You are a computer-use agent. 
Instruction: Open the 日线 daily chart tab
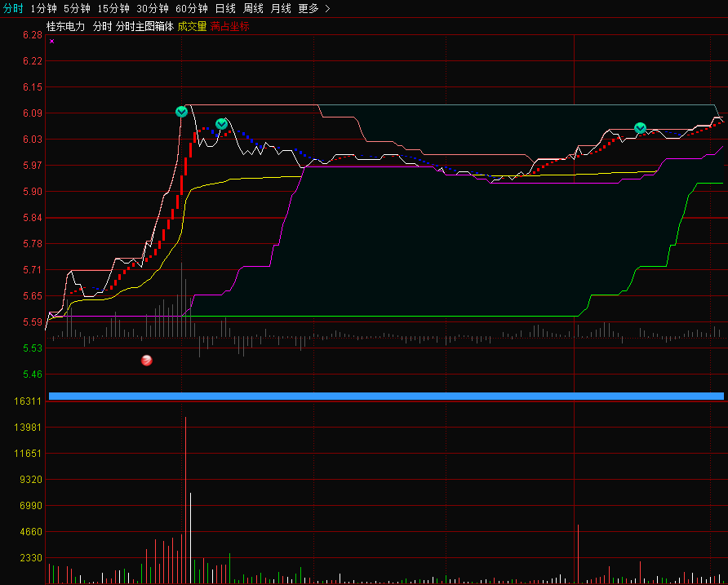coord(225,8)
